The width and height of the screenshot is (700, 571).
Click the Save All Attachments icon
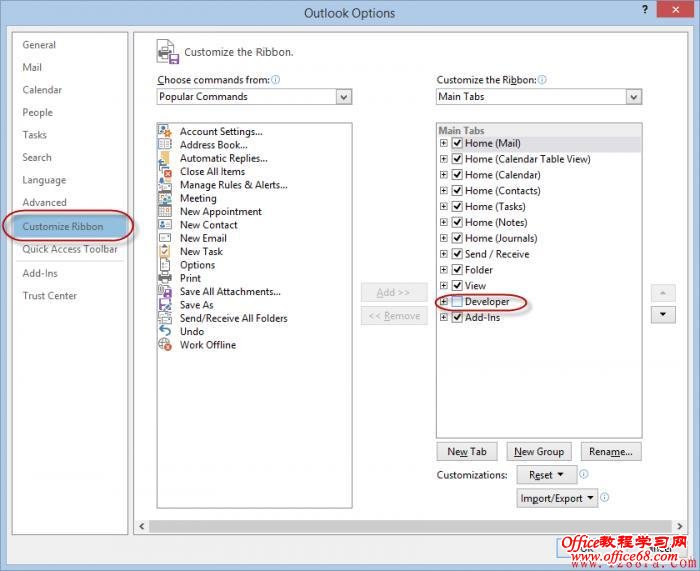165,291
